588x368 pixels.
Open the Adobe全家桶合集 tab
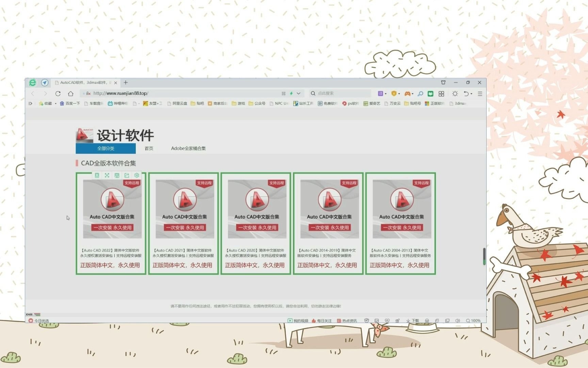tap(188, 148)
